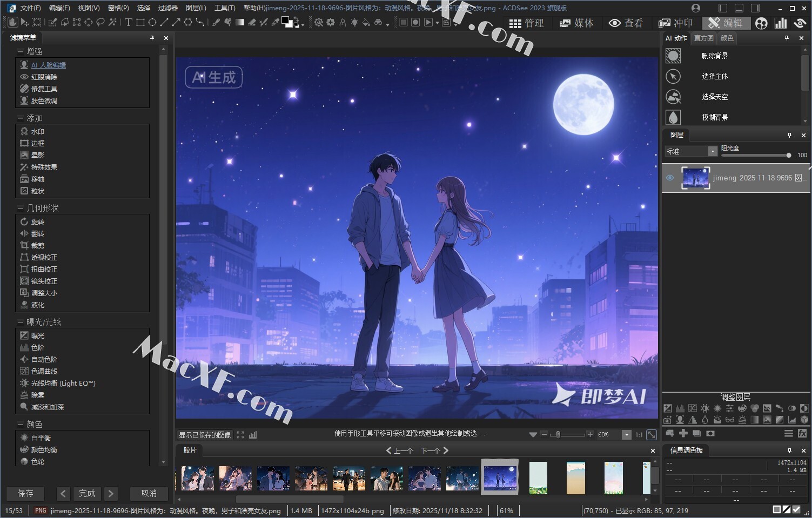Pick the Magic Wand selection tool
Screen dimensions: 812x518
coord(112,22)
